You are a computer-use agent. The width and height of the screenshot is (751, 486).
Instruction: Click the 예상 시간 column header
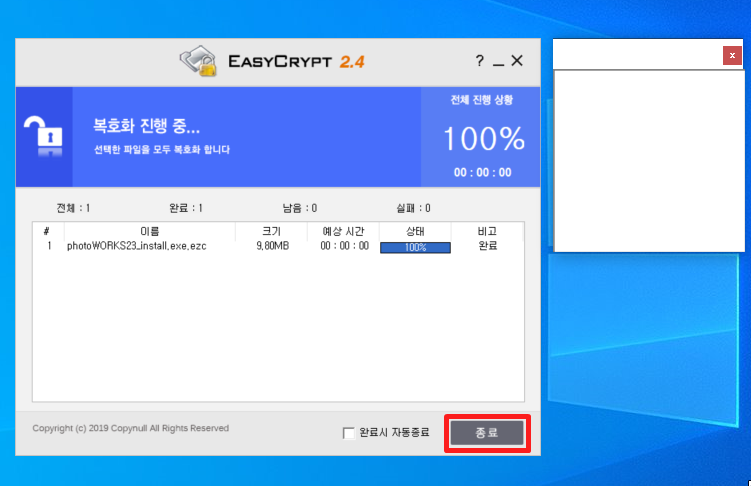[x=343, y=231]
